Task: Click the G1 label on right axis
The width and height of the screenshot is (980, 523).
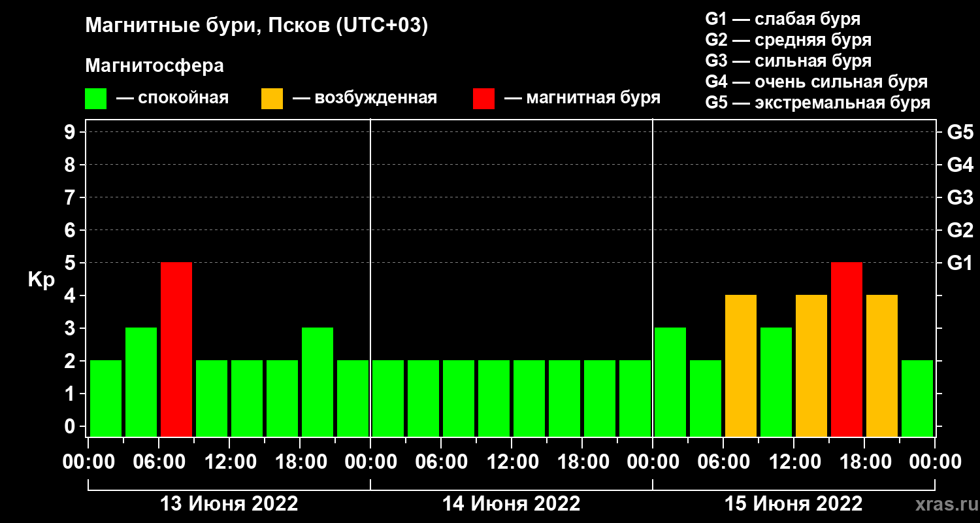Action: [960, 263]
